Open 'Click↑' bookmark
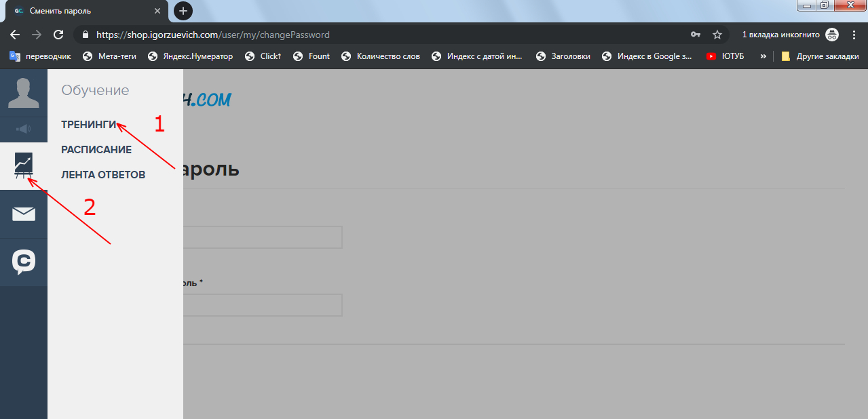Screen dimensions: 868x419 coord(263,56)
